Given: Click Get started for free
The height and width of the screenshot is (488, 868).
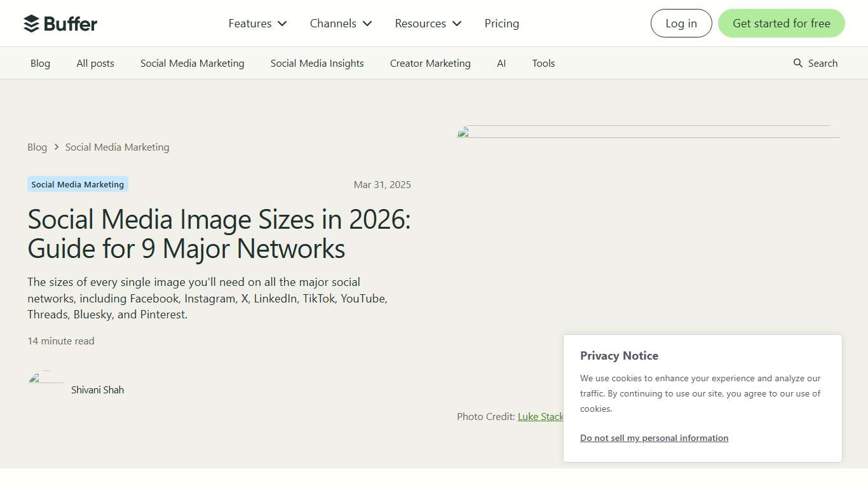Looking at the screenshot, I should tap(781, 23).
